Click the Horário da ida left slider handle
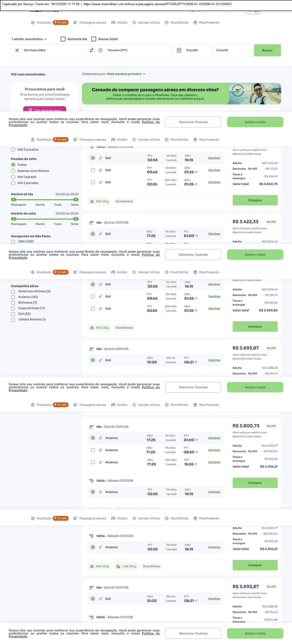The height and width of the screenshot is (644, 292). point(14,200)
